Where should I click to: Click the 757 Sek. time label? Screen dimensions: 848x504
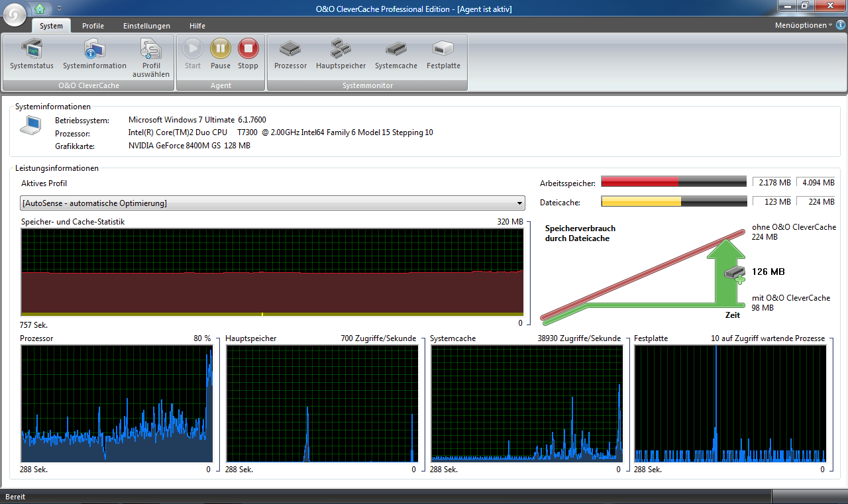point(34,325)
